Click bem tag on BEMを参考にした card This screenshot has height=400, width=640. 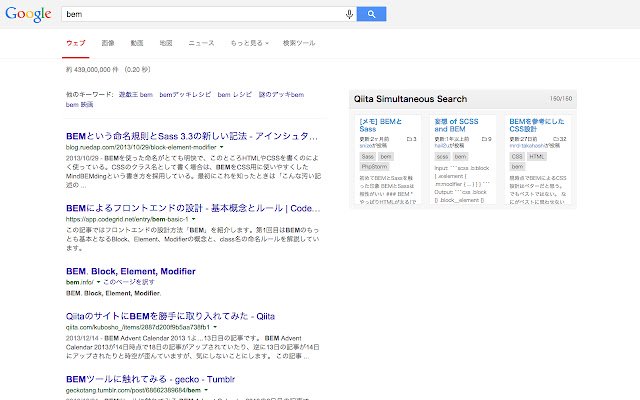point(517,167)
